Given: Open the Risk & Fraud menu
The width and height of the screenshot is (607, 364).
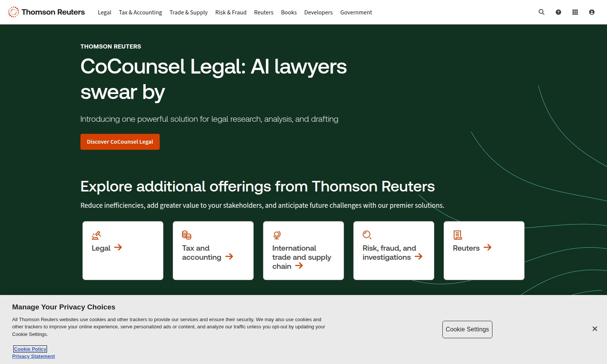Looking at the screenshot, I should [231, 13].
